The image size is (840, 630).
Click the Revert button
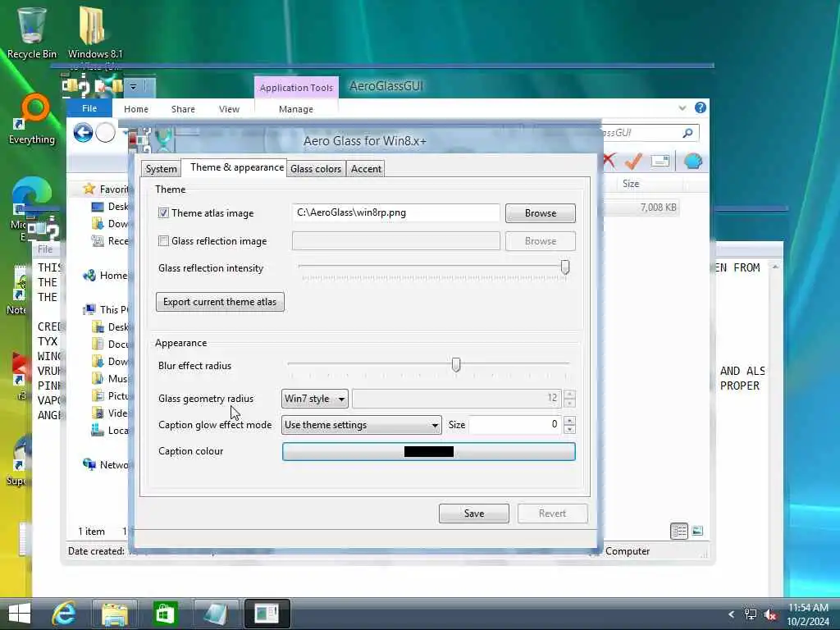[x=552, y=514]
